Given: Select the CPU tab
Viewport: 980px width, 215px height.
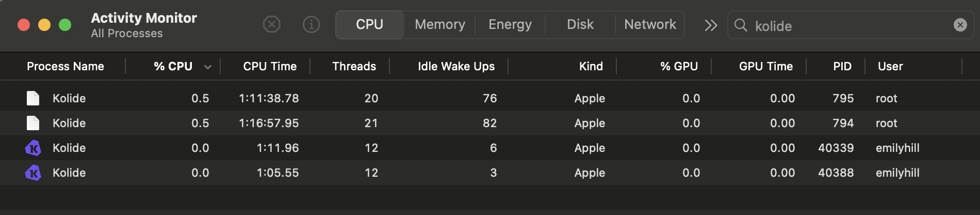Looking at the screenshot, I should click(369, 25).
